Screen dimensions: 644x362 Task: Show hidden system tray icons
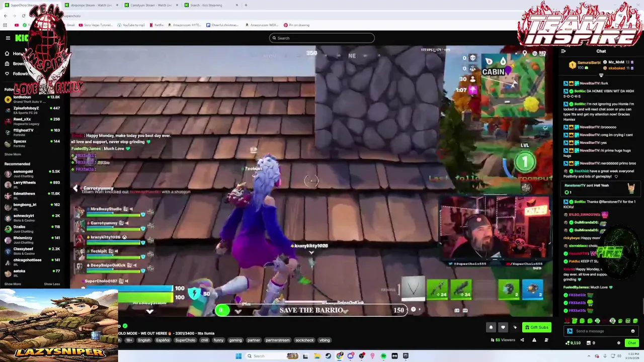[589, 356]
